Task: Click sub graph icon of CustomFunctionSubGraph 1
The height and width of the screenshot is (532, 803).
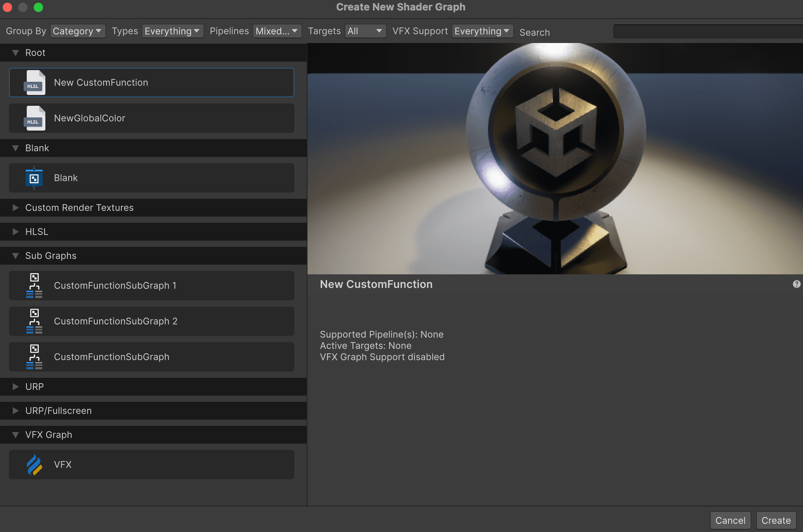Action: click(x=34, y=286)
